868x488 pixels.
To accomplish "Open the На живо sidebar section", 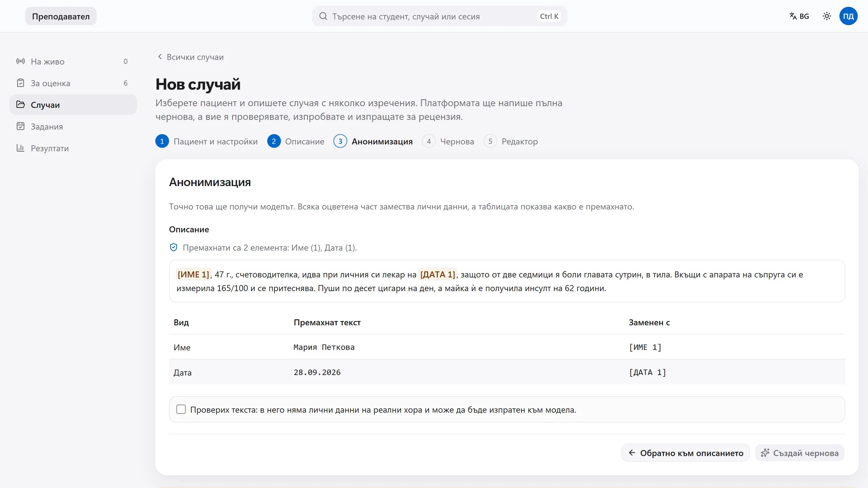I will [x=73, y=61].
